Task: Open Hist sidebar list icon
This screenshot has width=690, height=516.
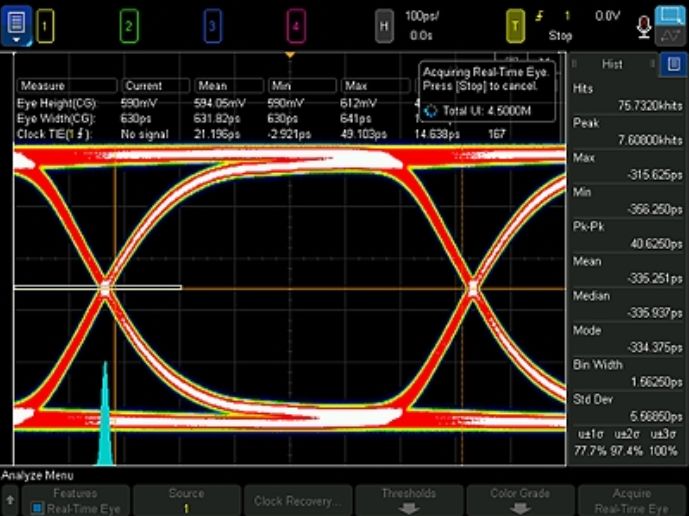Action: click(x=675, y=64)
